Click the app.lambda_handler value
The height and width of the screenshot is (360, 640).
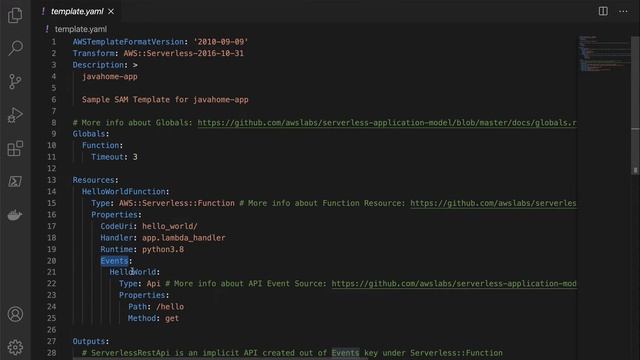[x=184, y=238]
